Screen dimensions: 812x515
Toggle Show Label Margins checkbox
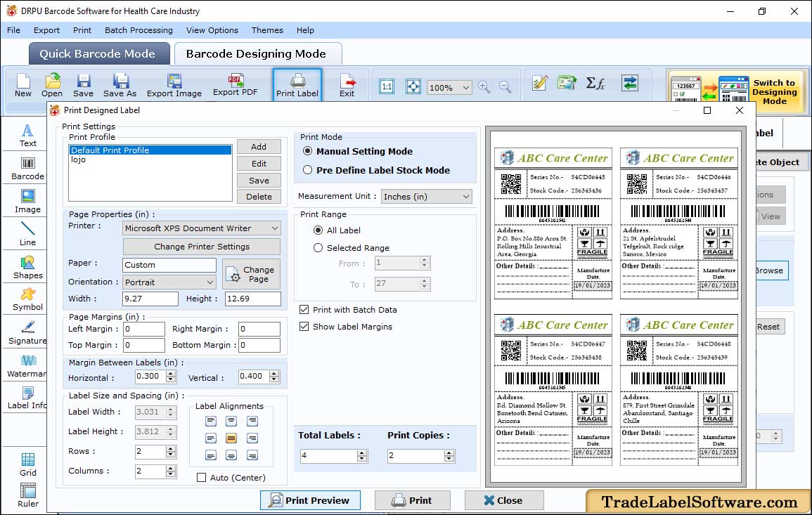coord(304,327)
